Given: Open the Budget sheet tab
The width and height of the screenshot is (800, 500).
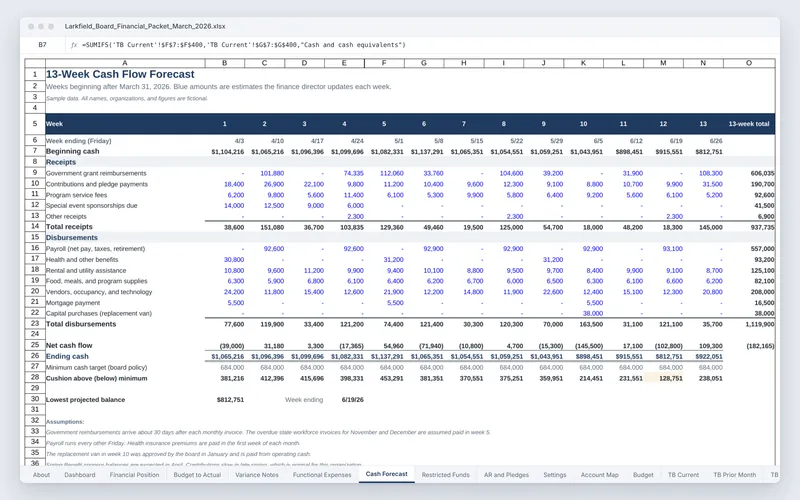Looking at the screenshot, I should tap(643, 475).
